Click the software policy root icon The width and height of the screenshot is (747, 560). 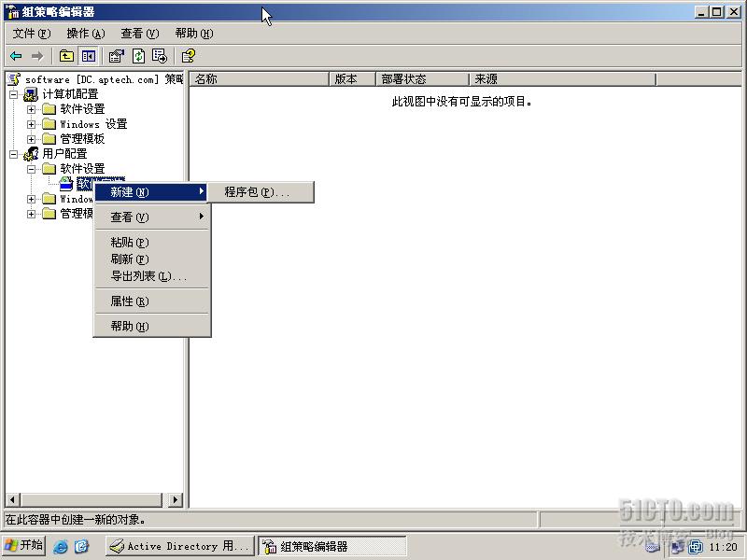click(14, 79)
